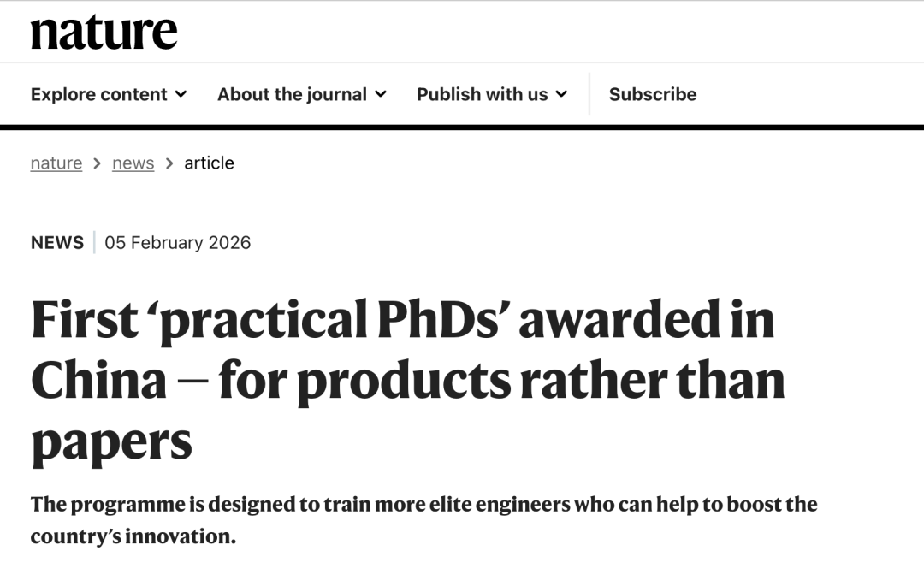
Task: Expand the chevron beside Explore content
Action: pos(181,94)
